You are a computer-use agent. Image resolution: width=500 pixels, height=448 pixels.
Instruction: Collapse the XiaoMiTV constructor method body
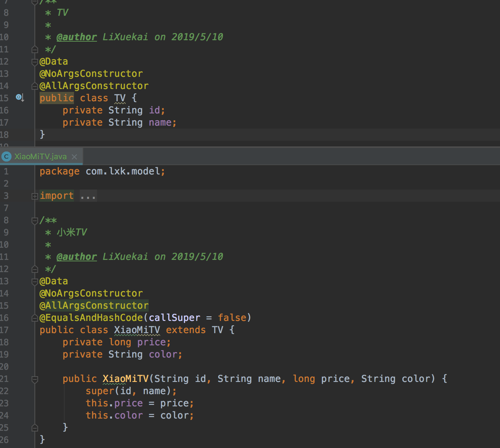click(x=35, y=379)
